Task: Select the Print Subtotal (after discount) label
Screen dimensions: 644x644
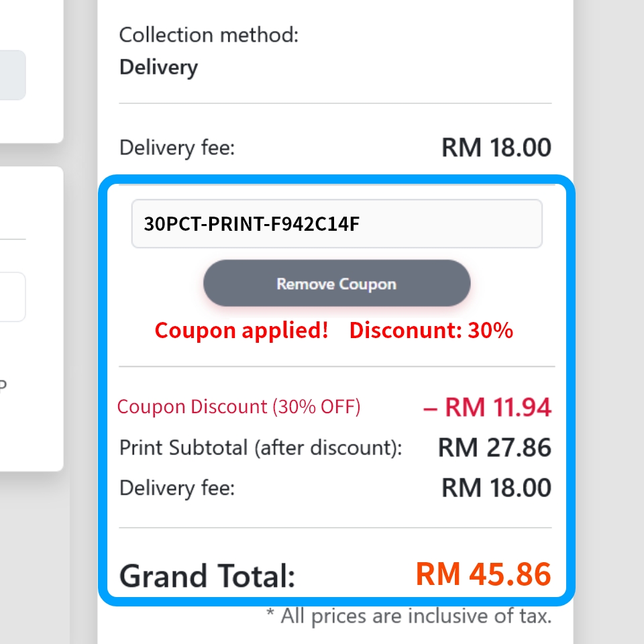Action: pyautogui.click(x=260, y=447)
